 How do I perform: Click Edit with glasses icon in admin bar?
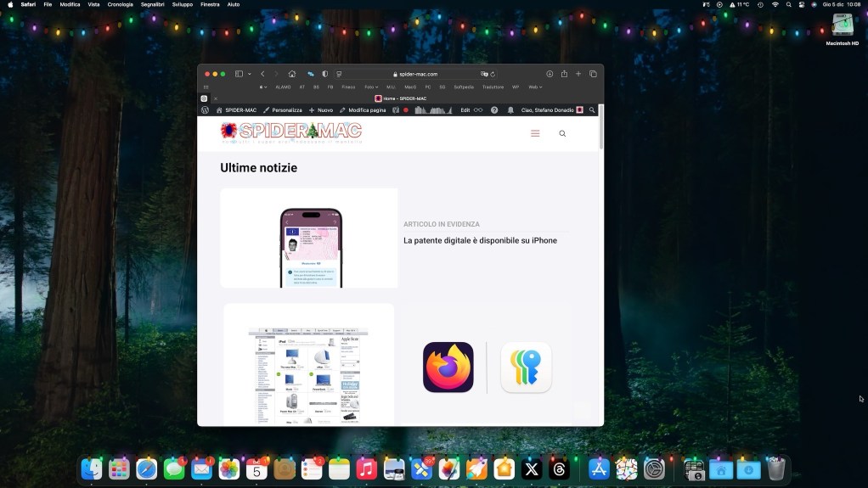[471, 110]
